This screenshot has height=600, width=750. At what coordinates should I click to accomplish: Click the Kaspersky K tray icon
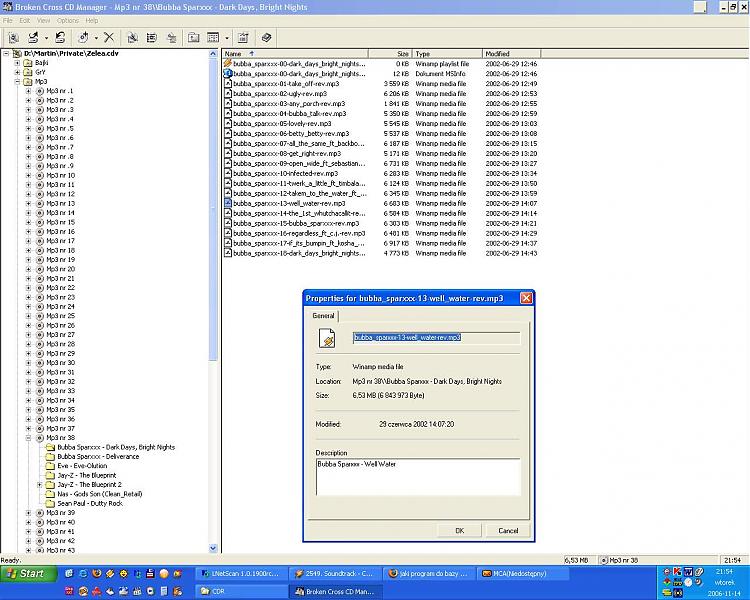(677, 572)
